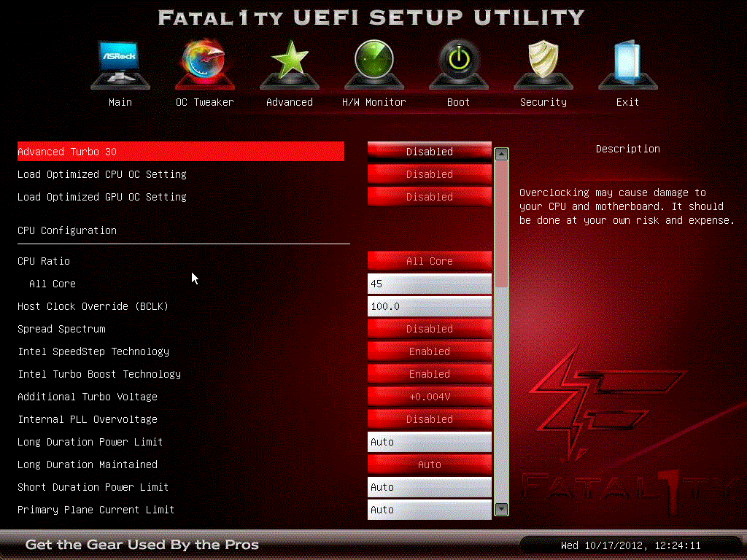Select Primary Plane Current Limit label

pos(96,510)
